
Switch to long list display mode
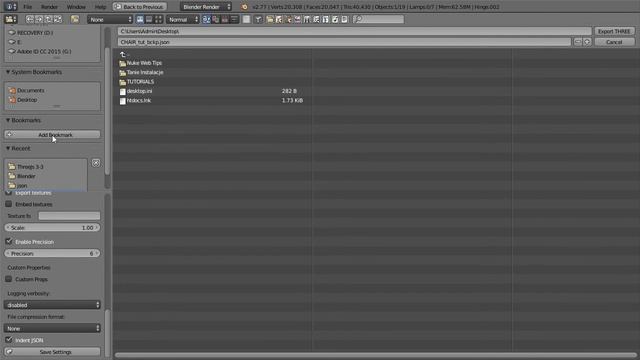point(149,19)
